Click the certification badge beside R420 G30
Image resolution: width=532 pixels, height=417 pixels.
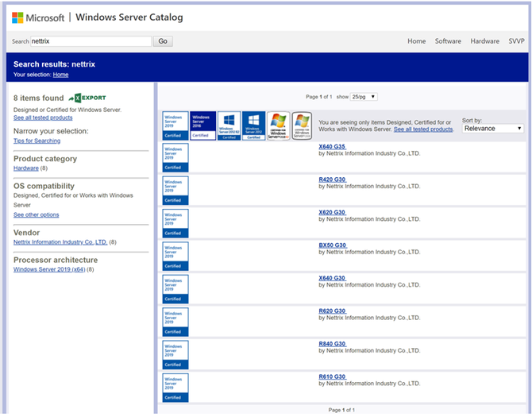pyautogui.click(x=175, y=191)
